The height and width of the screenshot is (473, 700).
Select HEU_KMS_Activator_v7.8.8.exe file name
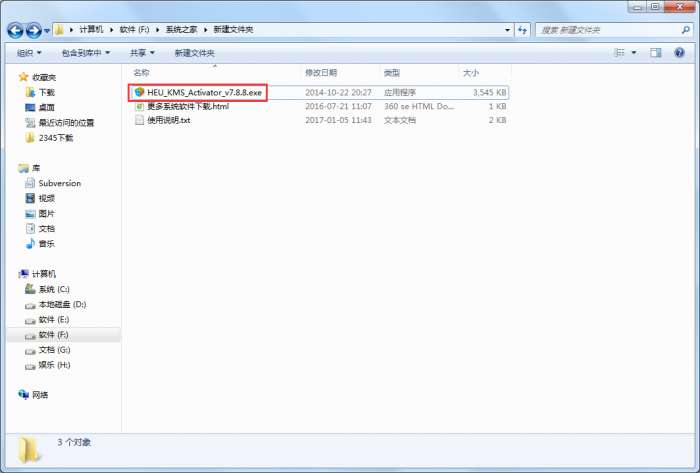pos(204,92)
